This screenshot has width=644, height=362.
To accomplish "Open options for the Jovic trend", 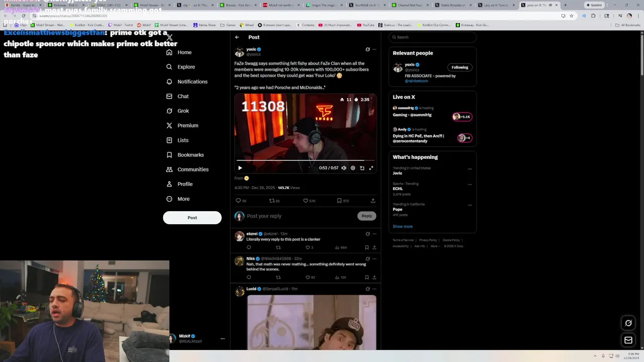I will tap(470, 169).
